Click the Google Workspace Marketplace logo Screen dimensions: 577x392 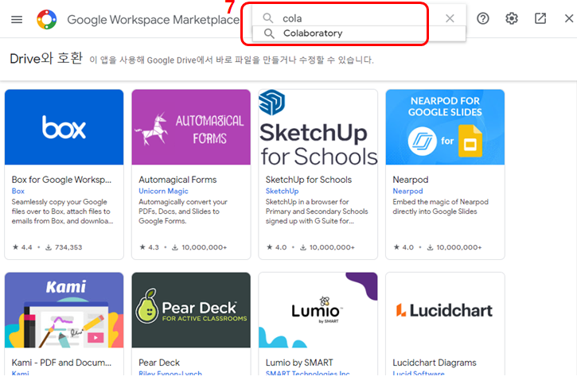coord(47,20)
